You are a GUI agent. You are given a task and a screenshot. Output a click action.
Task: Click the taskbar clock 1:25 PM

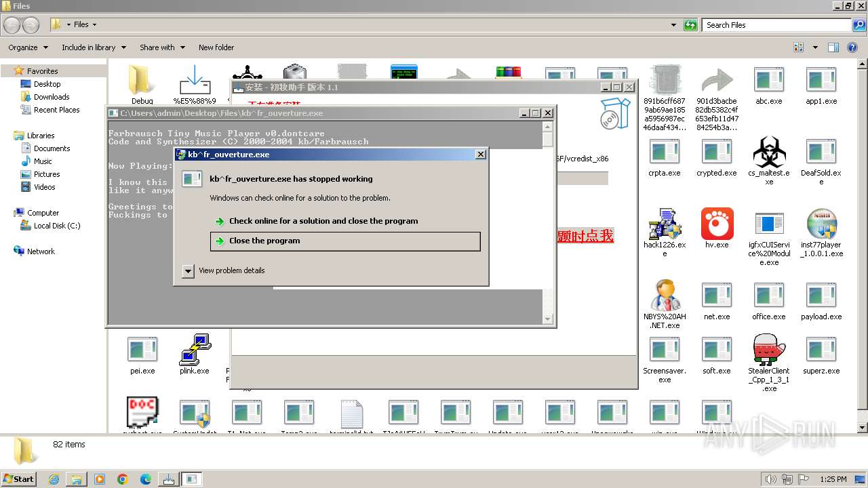833,479
